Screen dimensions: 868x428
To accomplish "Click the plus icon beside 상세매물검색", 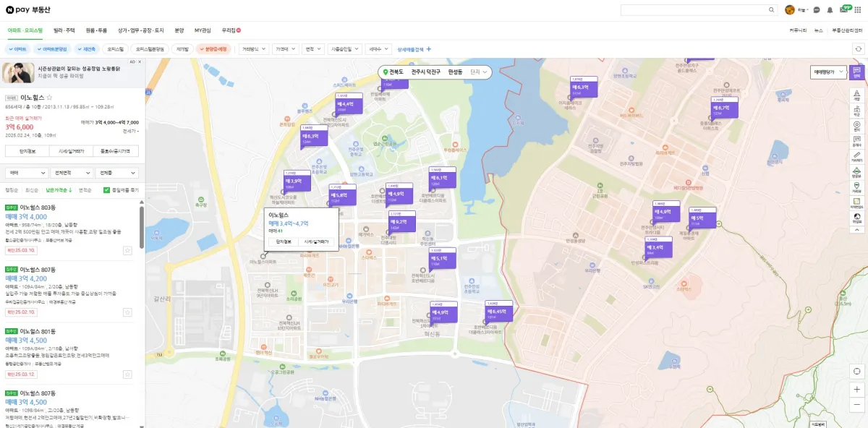I will [x=428, y=49].
